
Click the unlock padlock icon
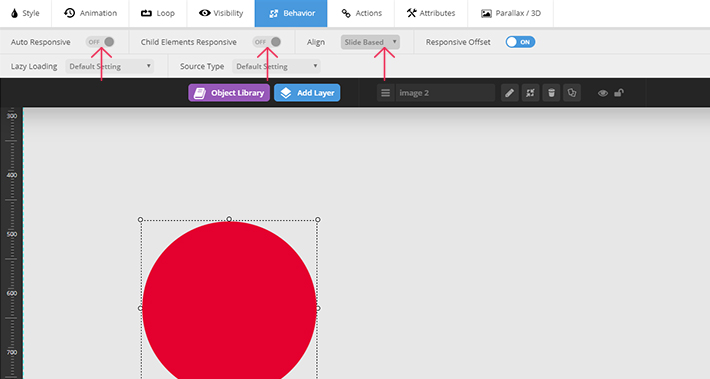click(x=619, y=93)
